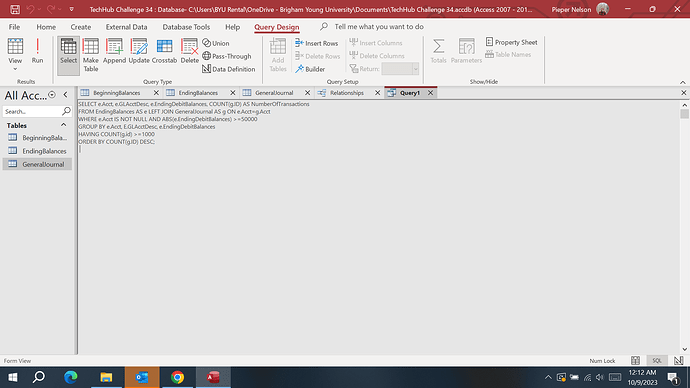Image resolution: width=690 pixels, height=388 pixels.
Task: Switch to the Create ribbon tab
Action: [81, 27]
